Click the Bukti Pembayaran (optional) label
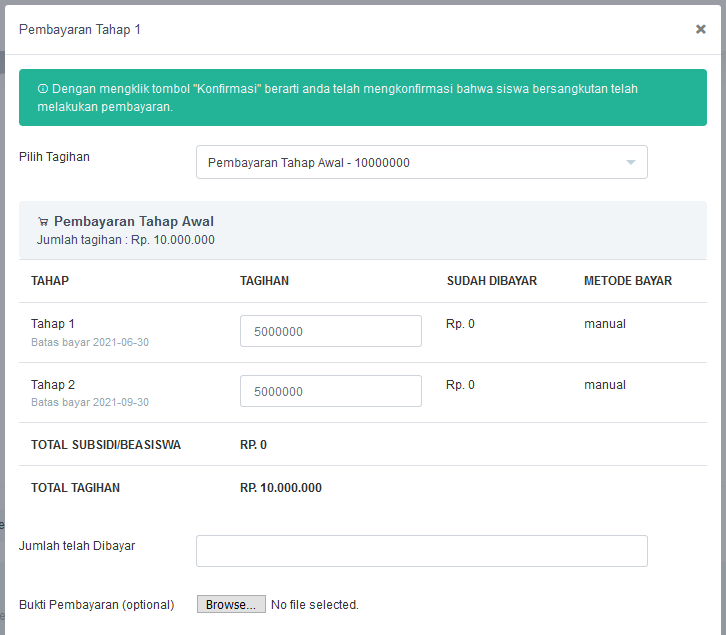The image size is (726, 635). click(x=96, y=605)
